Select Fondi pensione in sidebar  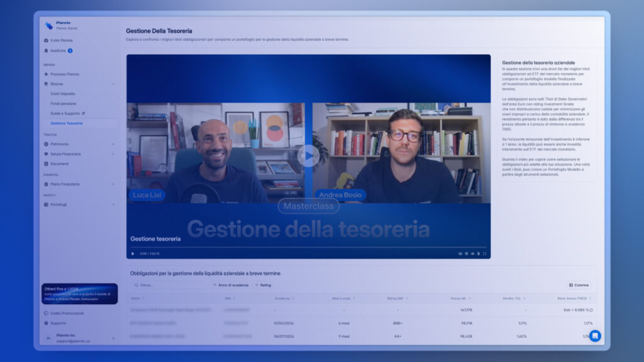click(63, 104)
